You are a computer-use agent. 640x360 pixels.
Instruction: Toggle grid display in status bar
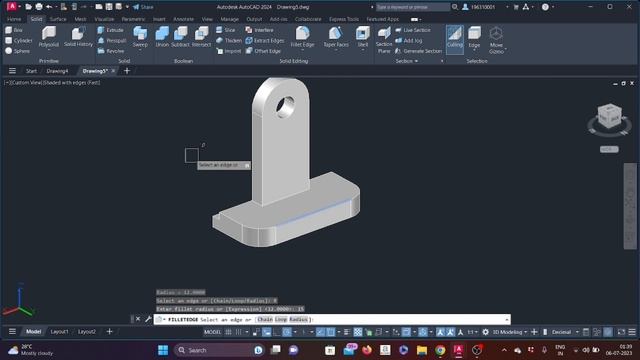(229, 332)
